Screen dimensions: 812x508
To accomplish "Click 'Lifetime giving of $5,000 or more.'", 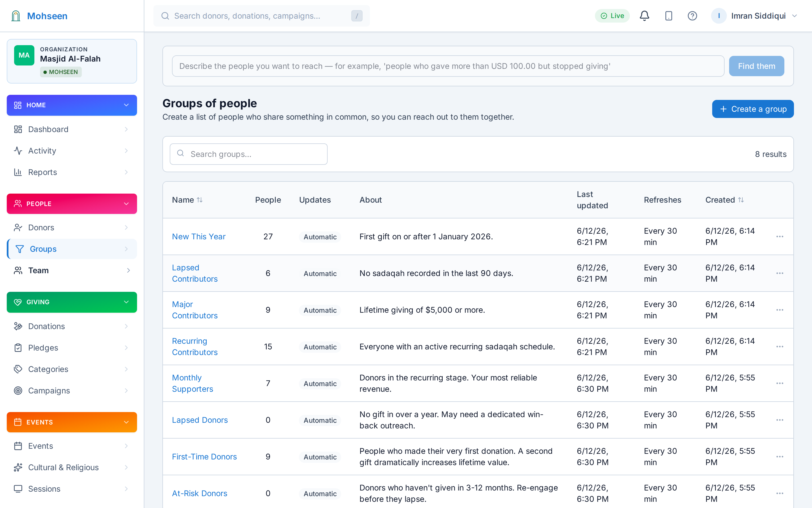I will (422, 310).
